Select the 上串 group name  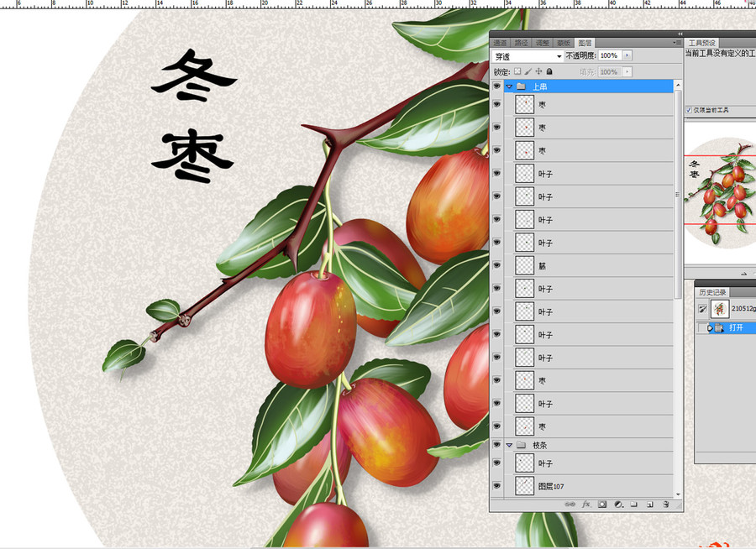point(539,86)
